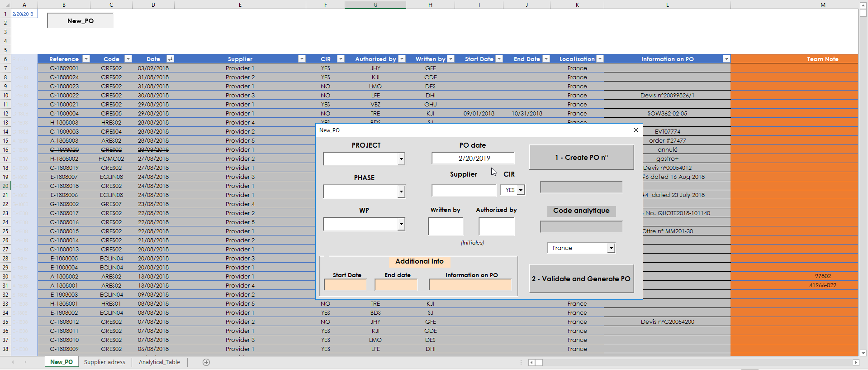The image size is (868, 370).
Task: Select reference cell G-1808004
Action: (64, 113)
